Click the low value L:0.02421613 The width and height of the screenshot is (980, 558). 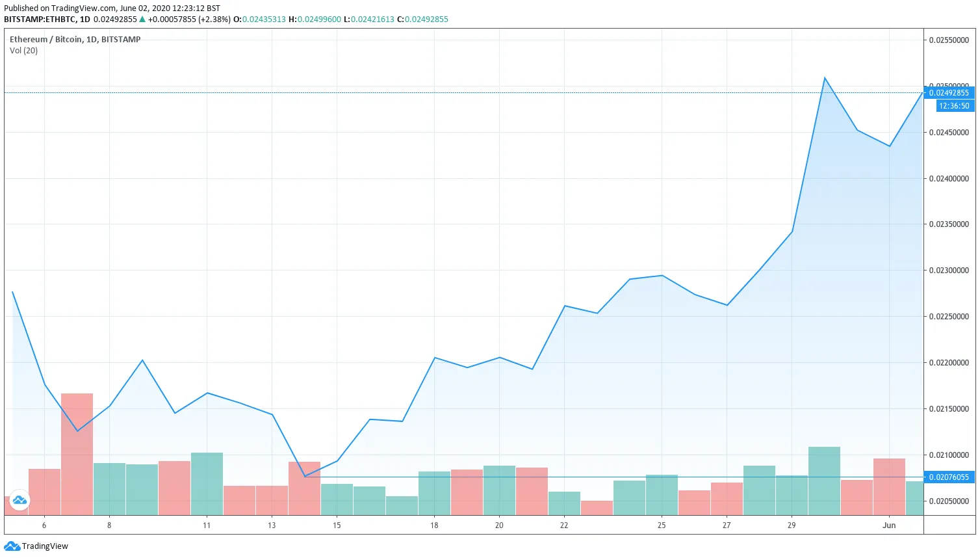point(369,20)
